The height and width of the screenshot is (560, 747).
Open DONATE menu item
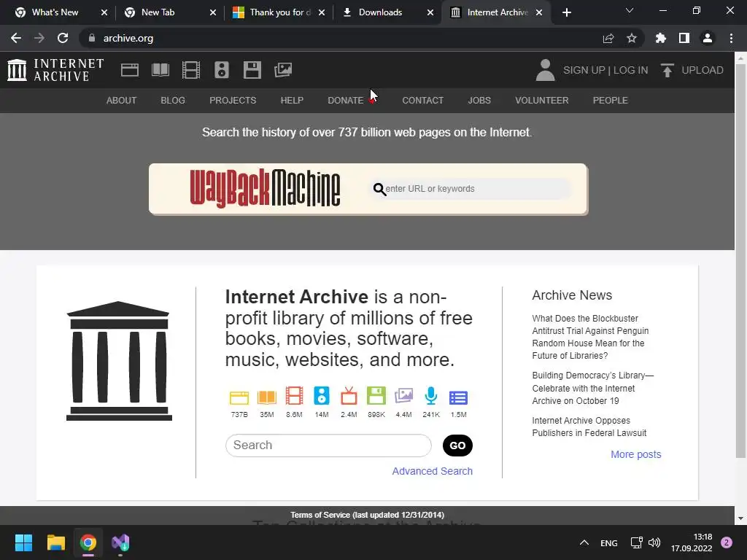pos(346,101)
